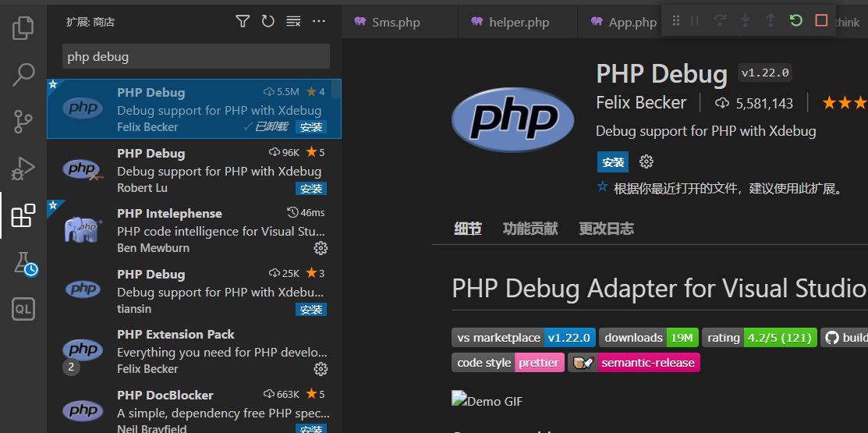Switch to the Sms.php tab
The image size is (868, 433).
(396, 22)
